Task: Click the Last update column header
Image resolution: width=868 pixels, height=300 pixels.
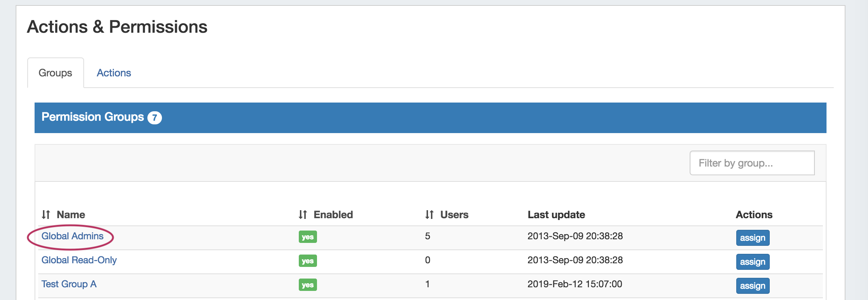Action: 556,215
